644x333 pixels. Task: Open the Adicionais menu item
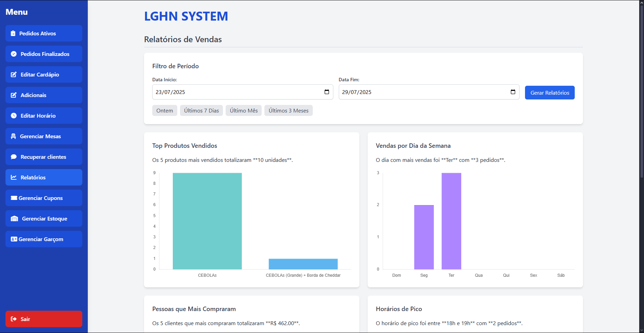click(x=44, y=95)
